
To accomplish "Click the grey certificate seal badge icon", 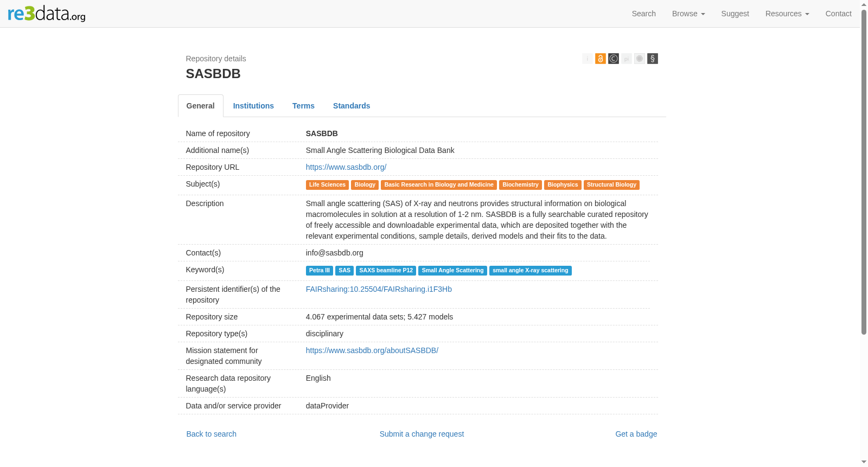I will click(x=639, y=59).
